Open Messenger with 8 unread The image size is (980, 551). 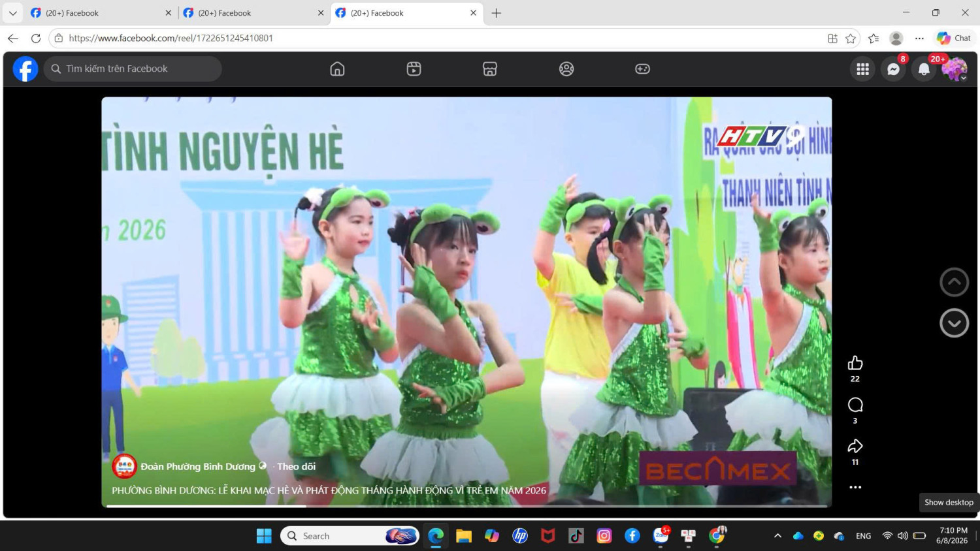point(893,69)
